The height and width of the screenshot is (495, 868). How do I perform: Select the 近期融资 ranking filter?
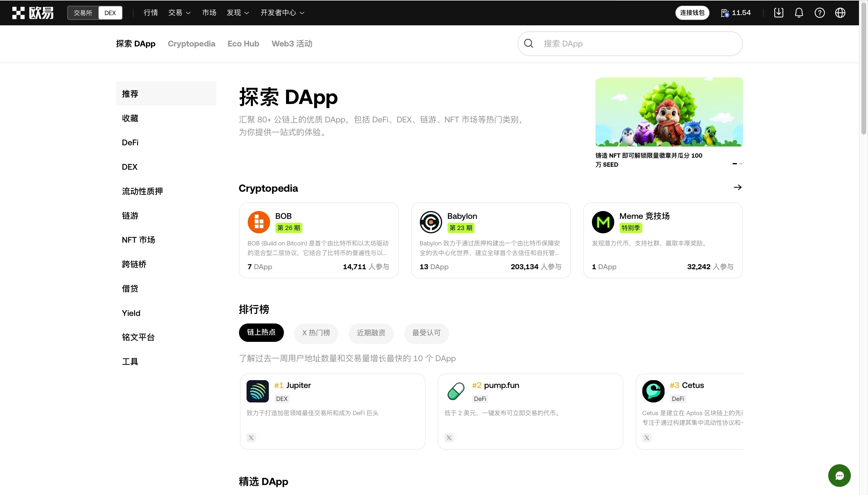[x=371, y=333]
